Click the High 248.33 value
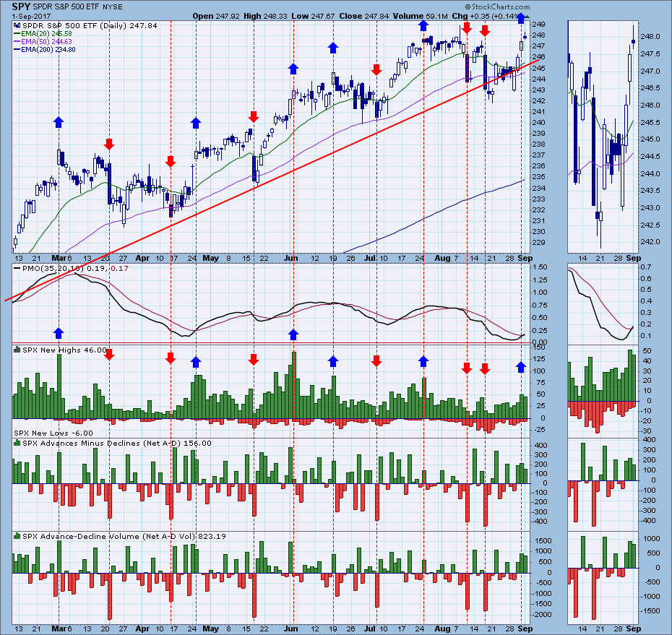 pos(265,17)
